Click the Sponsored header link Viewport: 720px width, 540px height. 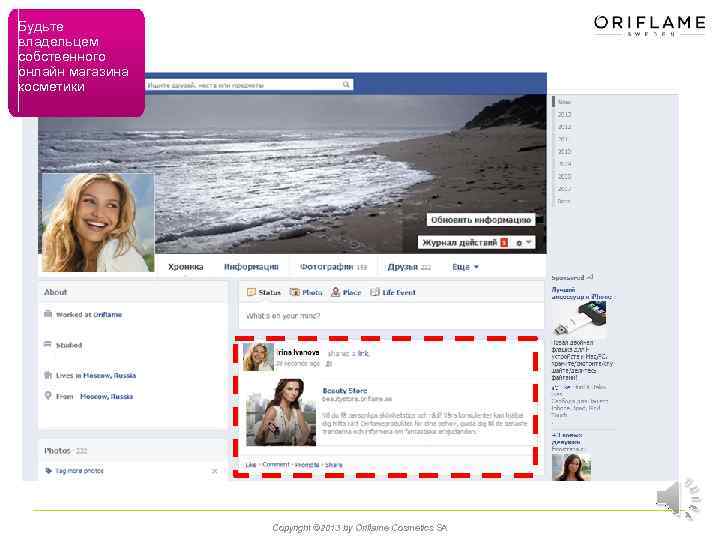568,277
